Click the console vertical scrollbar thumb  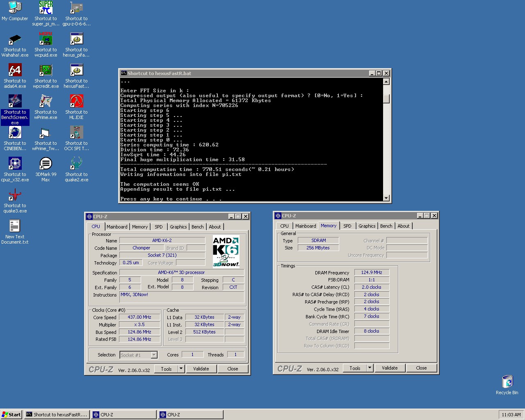(386, 98)
